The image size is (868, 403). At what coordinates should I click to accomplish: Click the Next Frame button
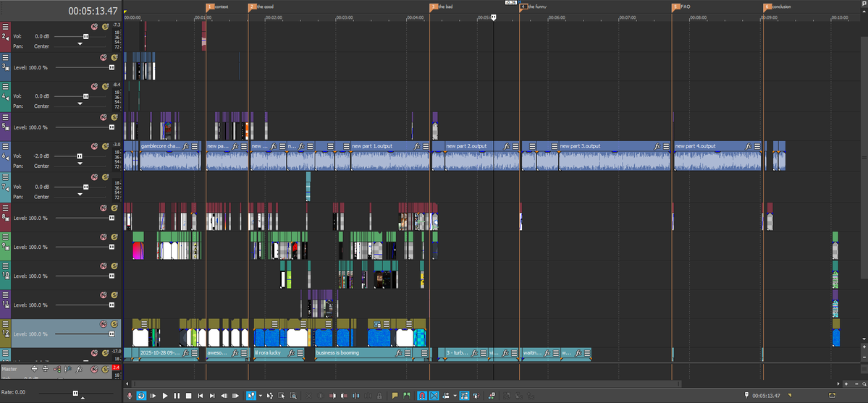pyautogui.click(x=236, y=396)
